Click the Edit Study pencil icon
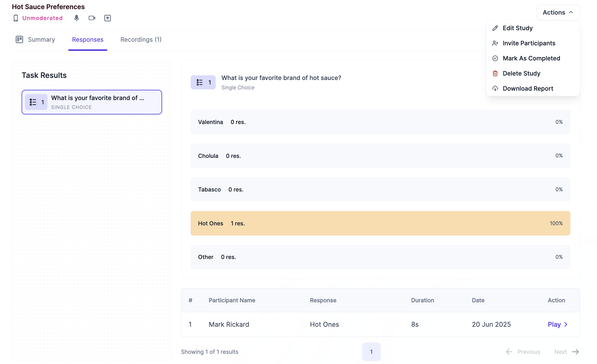597x364 pixels. pyautogui.click(x=495, y=28)
